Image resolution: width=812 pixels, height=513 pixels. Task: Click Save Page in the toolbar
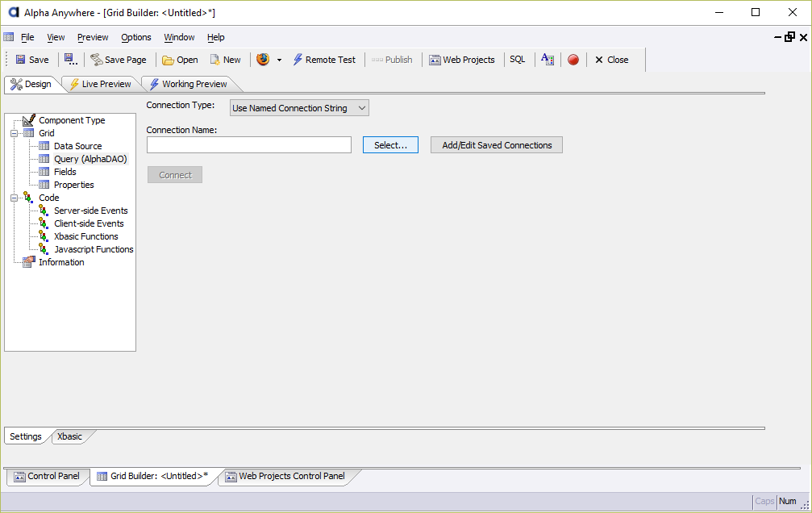click(x=119, y=60)
